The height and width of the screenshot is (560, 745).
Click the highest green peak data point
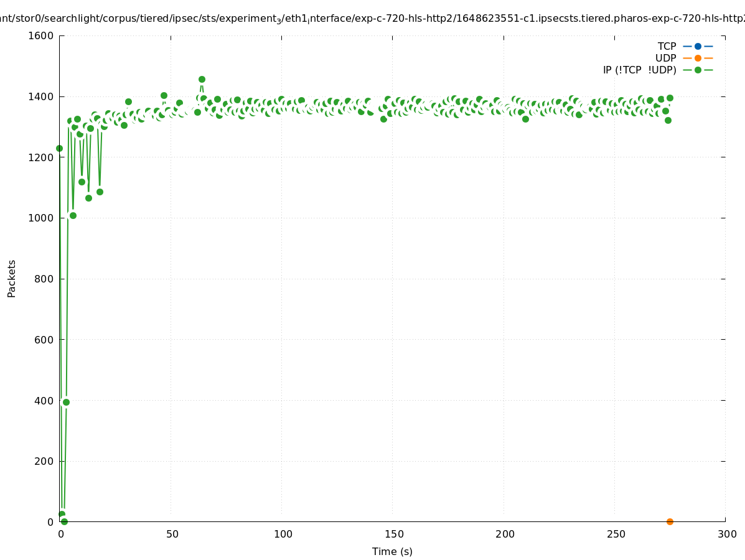202,79
